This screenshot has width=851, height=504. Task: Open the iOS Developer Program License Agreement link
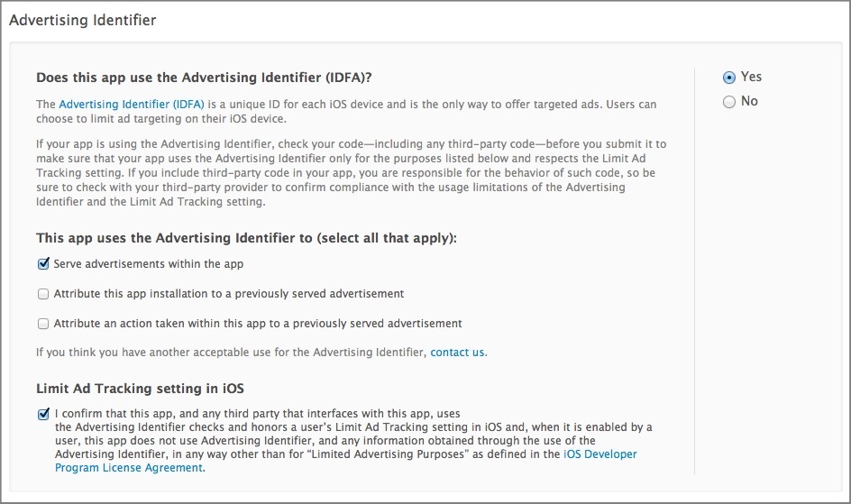tap(346, 461)
